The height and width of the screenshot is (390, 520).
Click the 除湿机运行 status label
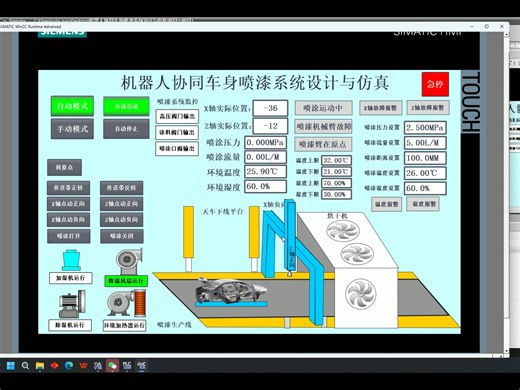pyautogui.click(x=70, y=325)
